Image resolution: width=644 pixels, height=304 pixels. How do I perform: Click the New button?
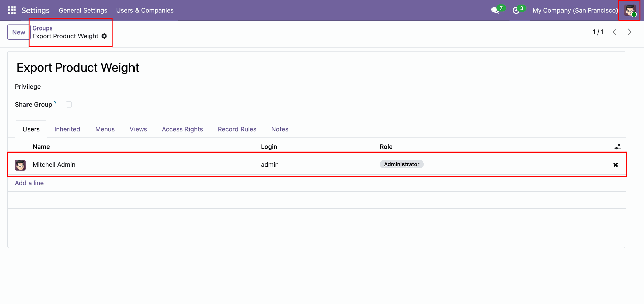click(x=19, y=32)
